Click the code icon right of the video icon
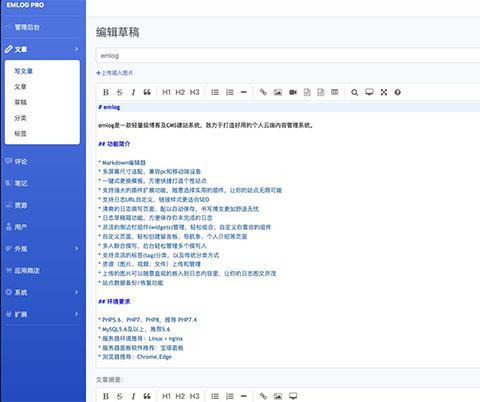The height and width of the screenshot is (402, 480). 307,92
